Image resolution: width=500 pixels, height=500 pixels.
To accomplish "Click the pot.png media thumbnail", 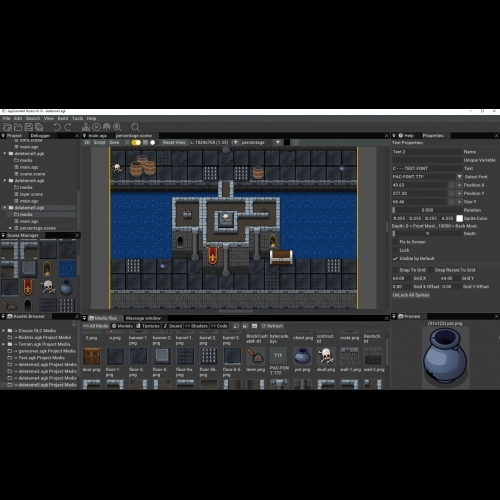I will (302, 355).
